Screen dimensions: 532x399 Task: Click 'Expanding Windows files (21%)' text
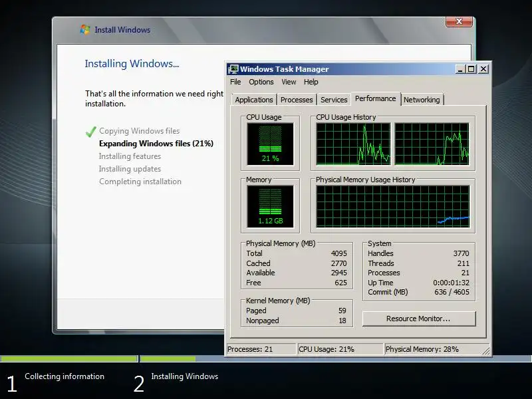point(156,144)
